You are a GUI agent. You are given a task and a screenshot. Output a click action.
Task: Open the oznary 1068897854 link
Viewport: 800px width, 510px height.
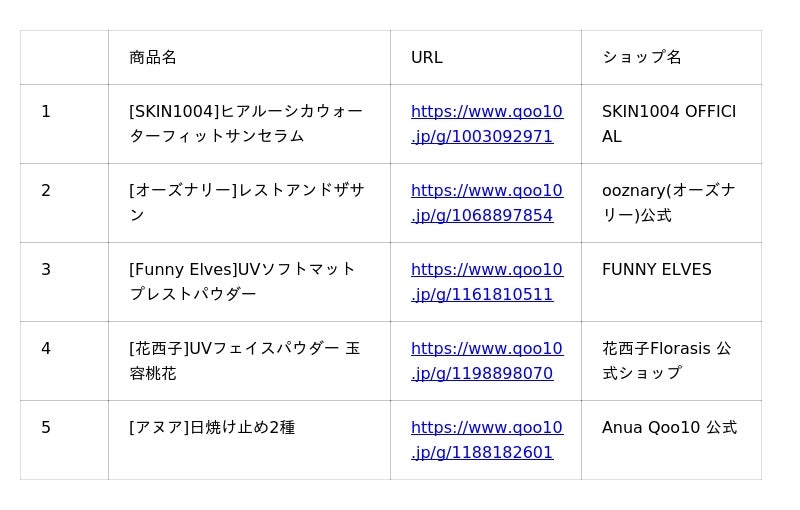click(x=487, y=203)
